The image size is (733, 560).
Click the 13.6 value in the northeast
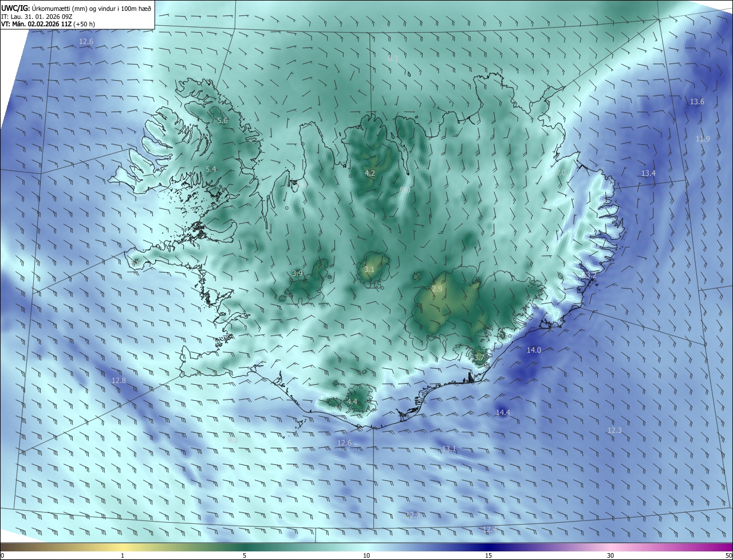pyautogui.click(x=697, y=102)
